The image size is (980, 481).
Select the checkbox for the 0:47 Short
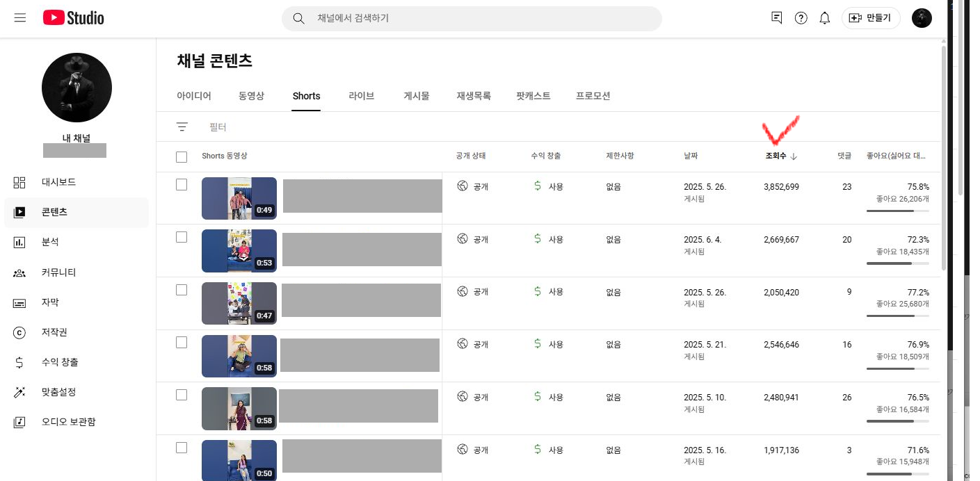pos(182,290)
